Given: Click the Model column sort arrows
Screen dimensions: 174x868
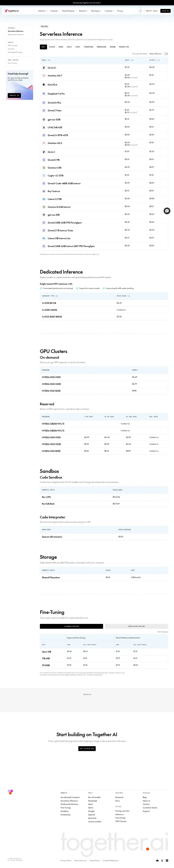Looking at the screenshot, I should (49, 60).
